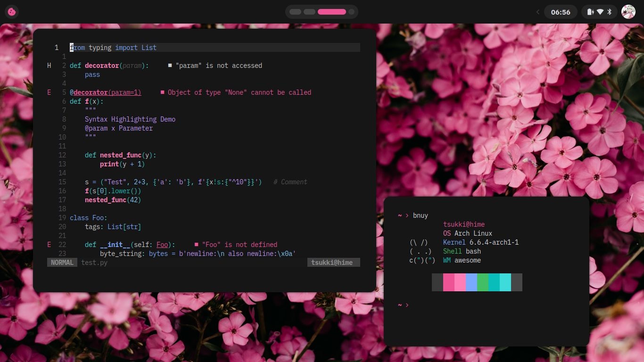Click the user avatar in the top-right corner

(x=629, y=11)
